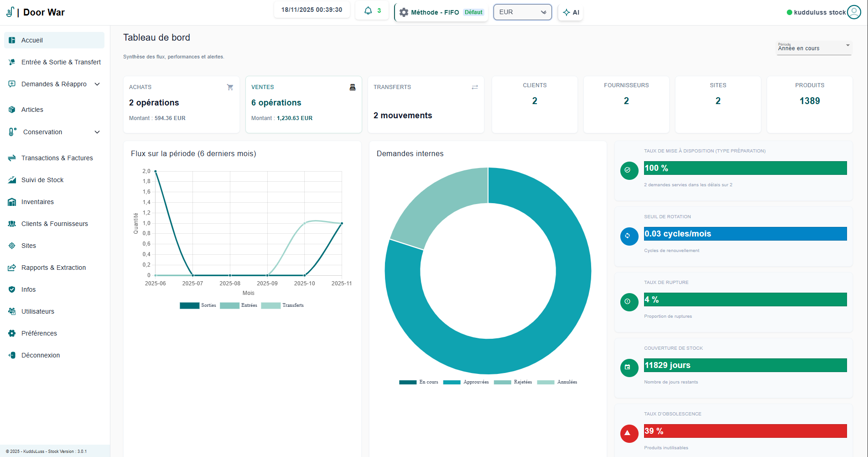Click the red obsolescence warning icon
Viewport: 868px width, 457px height.
629,433
